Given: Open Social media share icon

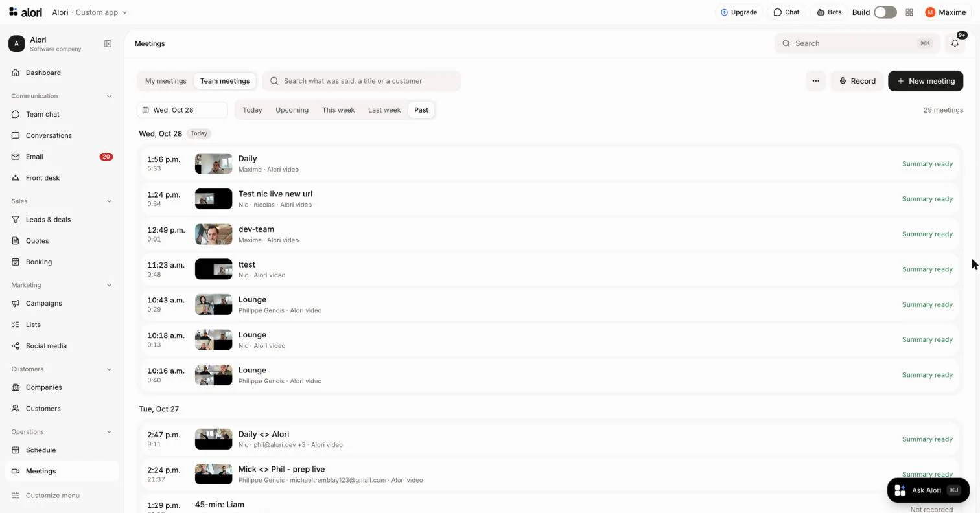Looking at the screenshot, I should (16, 347).
